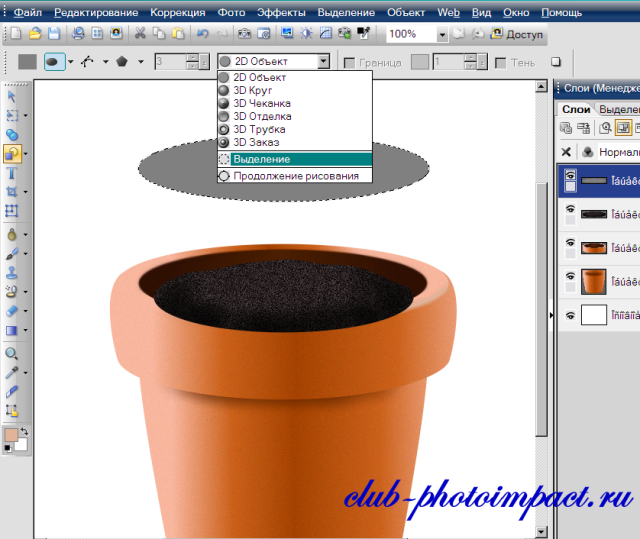The image size is (640, 539).
Task: Expand the path line tool dropdown arrow
Action: click(x=106, y=62)
